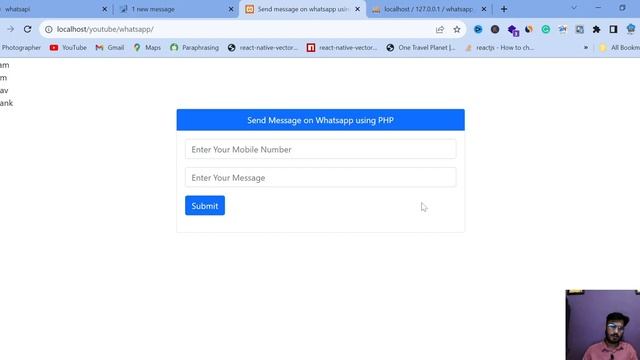Screen dimensions: 640x360
Task: Open the tab search dropdown arrow
Action: click(x=574, y=8)
